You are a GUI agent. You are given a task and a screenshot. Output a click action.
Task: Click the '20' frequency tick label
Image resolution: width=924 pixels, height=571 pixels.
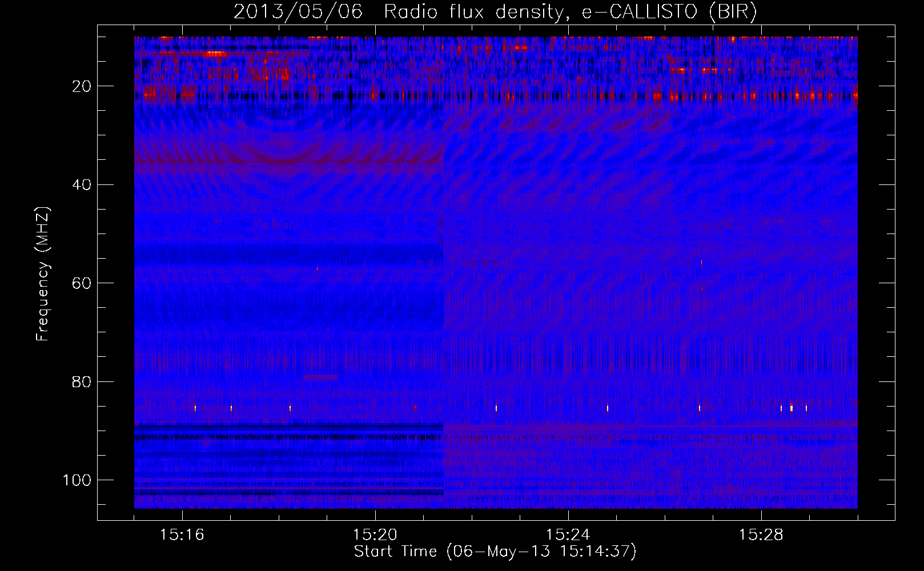click(82, 86)
